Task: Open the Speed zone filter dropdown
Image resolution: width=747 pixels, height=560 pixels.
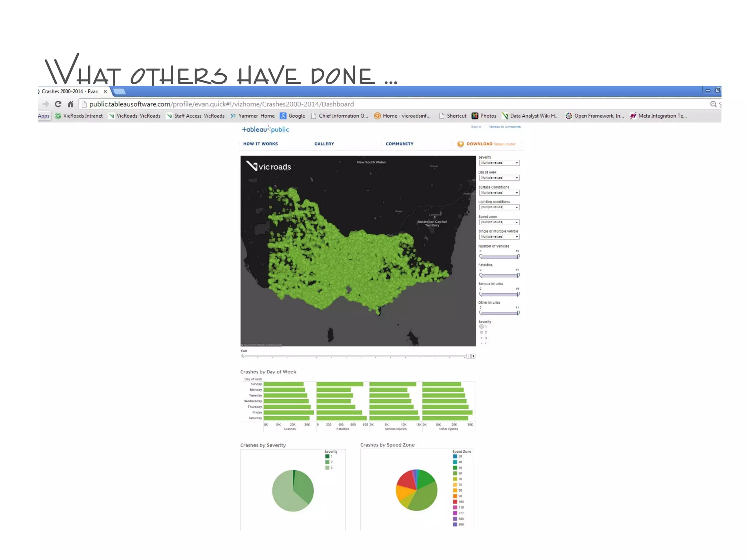Action: tap(517, 222)
